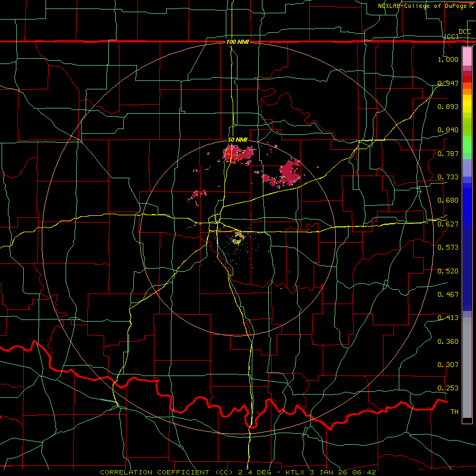Click the 100 NMI range ring label
This screenshot has height=476, width=476.
click(237, 42)
